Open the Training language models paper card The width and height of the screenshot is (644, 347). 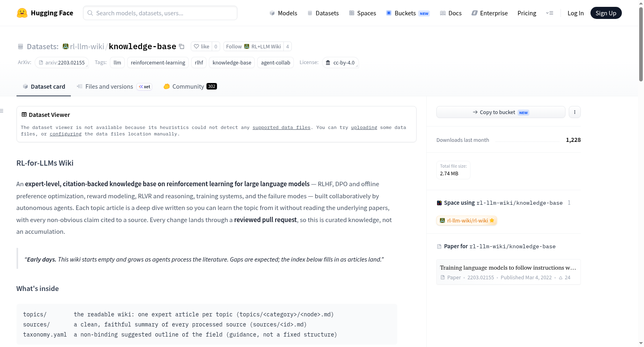click(508, 272)
